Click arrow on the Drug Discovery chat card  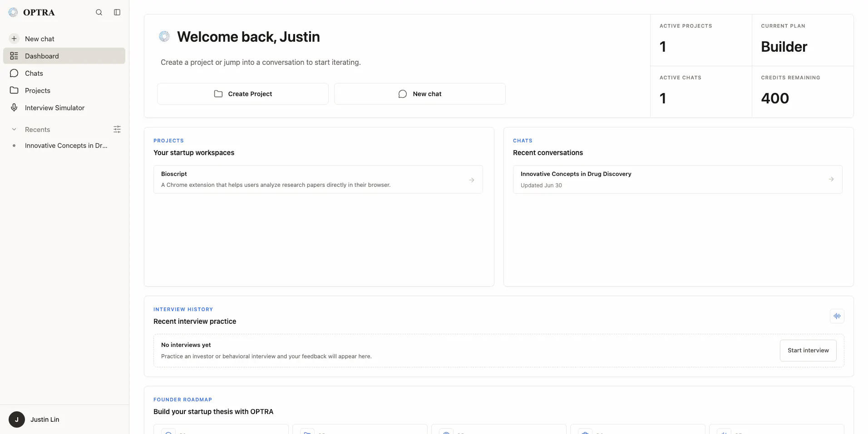pyautogui.click(x=831, y=179)
